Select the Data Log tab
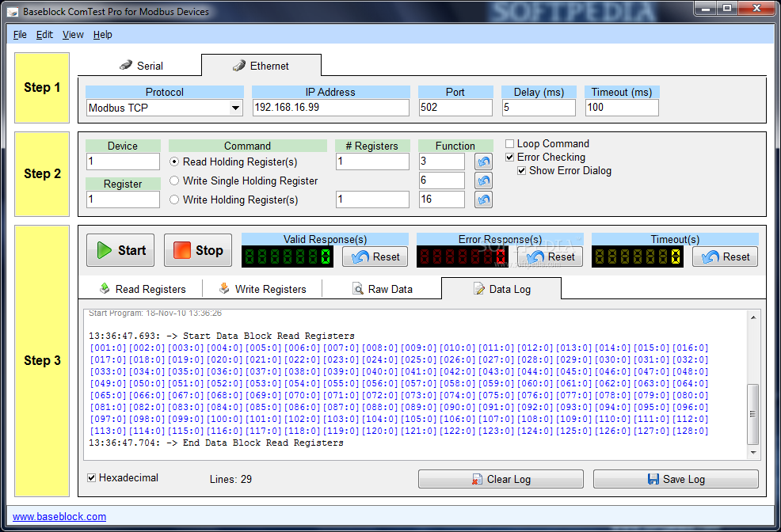Image resolution: width=781 pixels, height=532 pixels. point(501,289)
